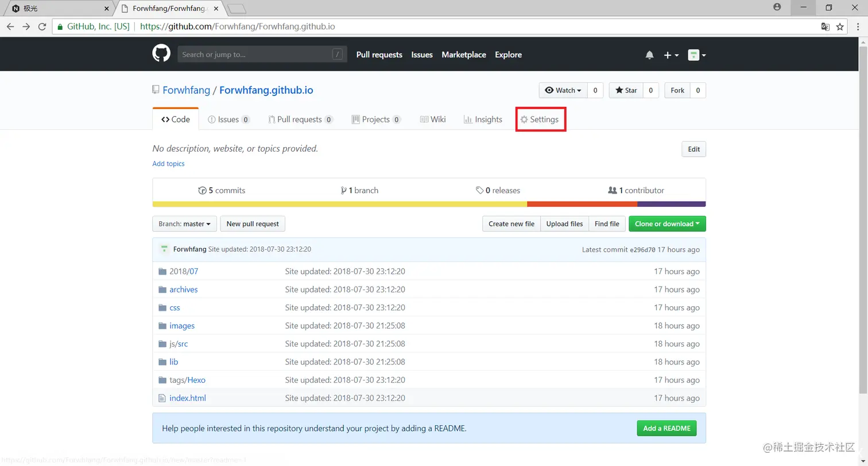Click Issues in top navigation
Screen dimensions: 868x466
[x=422, y=55]
